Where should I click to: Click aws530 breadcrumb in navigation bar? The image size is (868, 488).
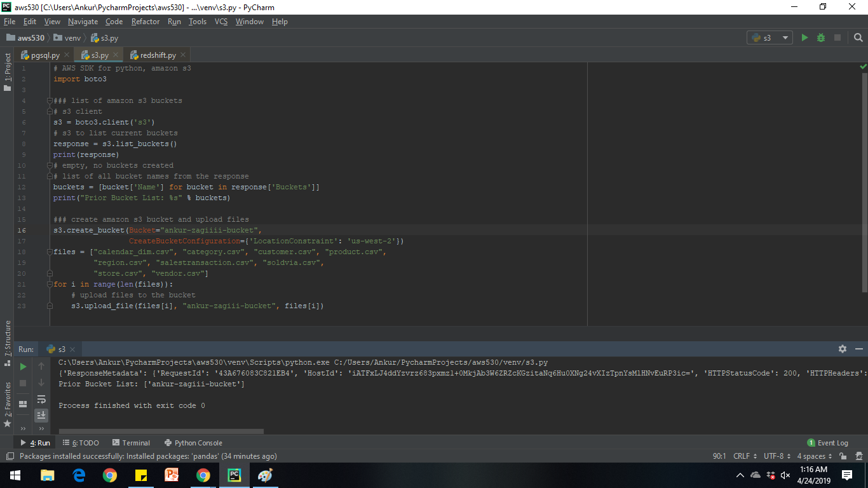tap(25, 38)
